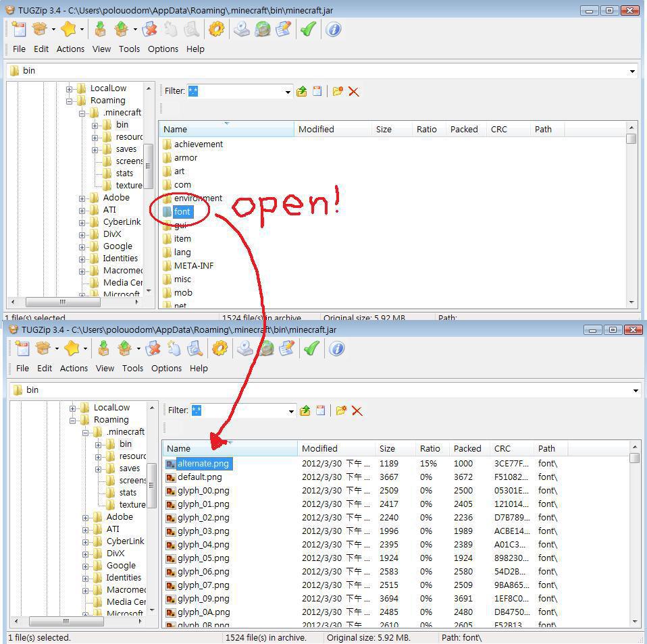
Task: Collapse the Roaming tree node in top window
Action: (70, 101)
